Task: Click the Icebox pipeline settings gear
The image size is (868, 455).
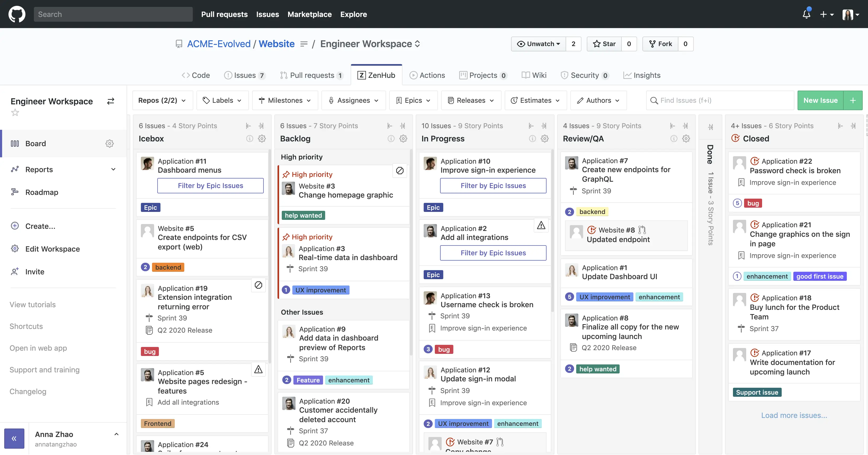Action: click(262, 139)
